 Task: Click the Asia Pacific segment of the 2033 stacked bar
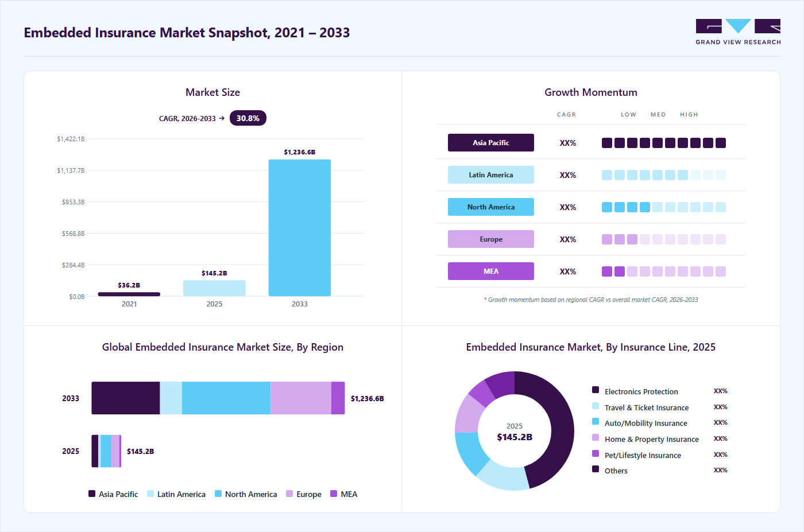(126, 398)
